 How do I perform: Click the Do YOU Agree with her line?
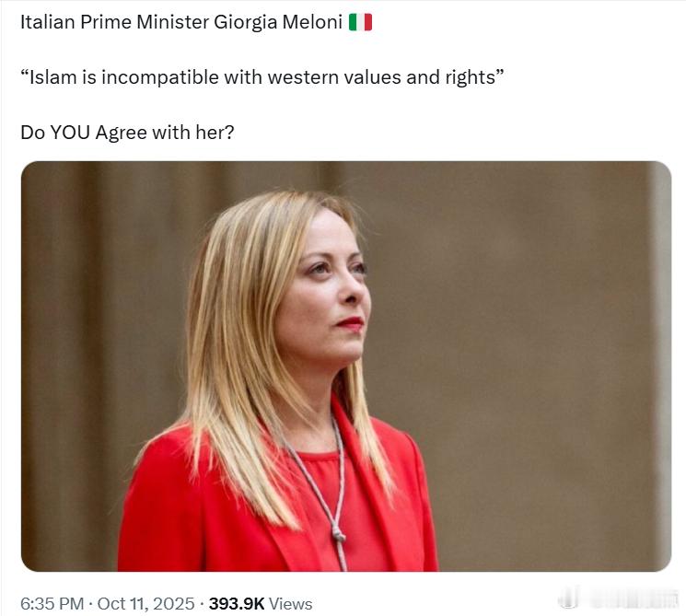(127, 132)
